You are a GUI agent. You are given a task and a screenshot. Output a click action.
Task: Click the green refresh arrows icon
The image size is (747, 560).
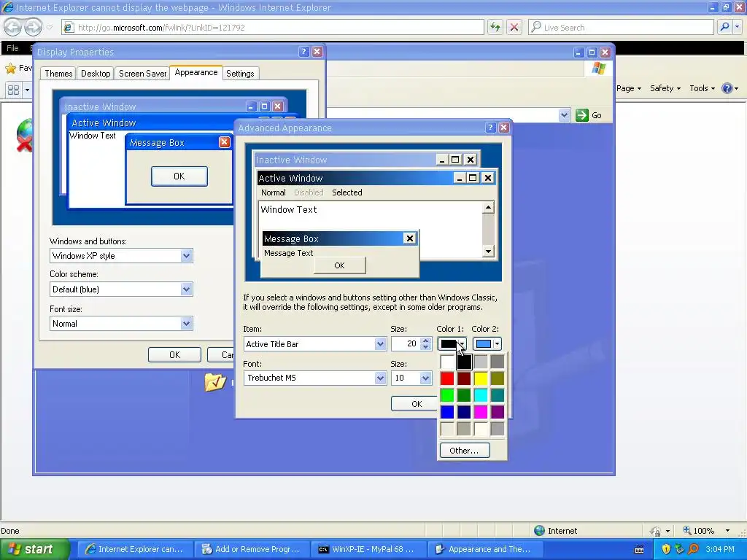click(x=495, y=27)
